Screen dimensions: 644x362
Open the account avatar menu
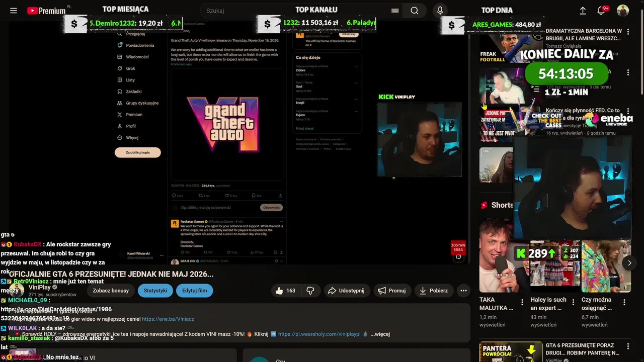coord(623,11)
